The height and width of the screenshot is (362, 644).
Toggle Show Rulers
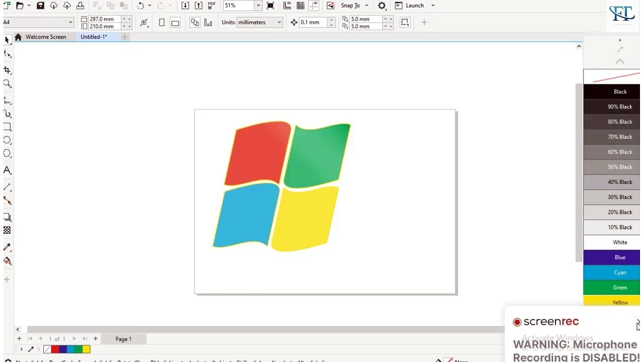[287, 6]
